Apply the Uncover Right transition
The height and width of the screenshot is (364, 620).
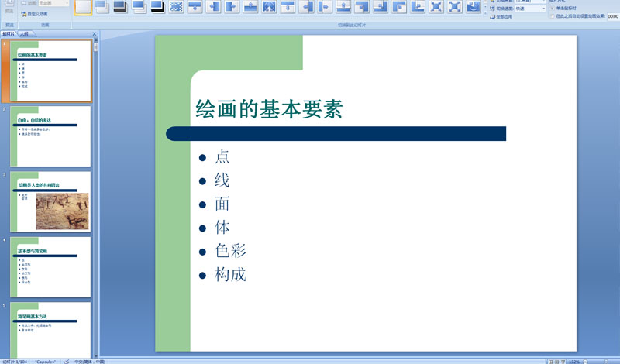(325, 7)
